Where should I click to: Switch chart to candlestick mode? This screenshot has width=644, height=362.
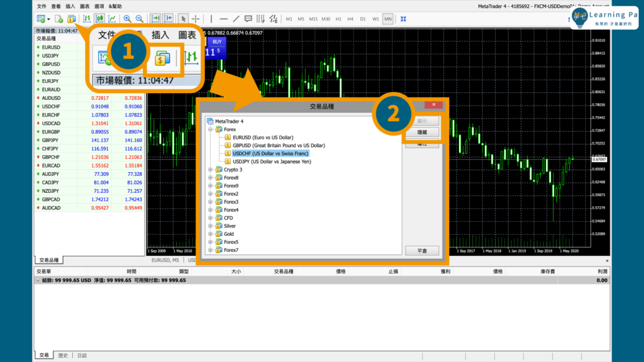(x=99, y=19)
